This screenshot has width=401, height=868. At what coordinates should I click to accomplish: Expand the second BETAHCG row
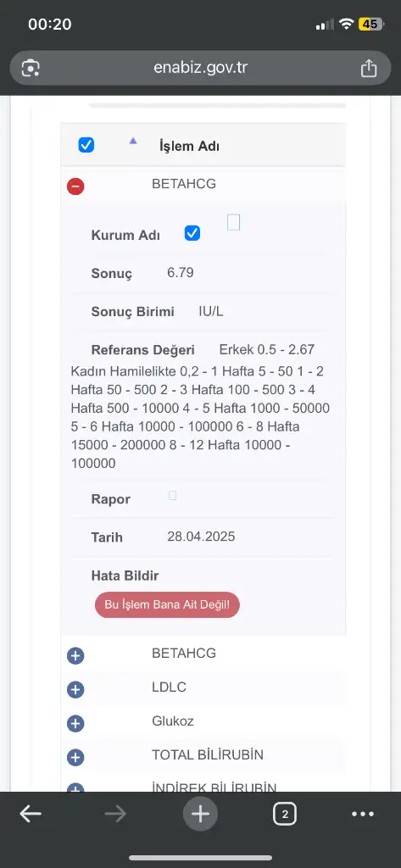pyautogui.click(x=75, y=656)
